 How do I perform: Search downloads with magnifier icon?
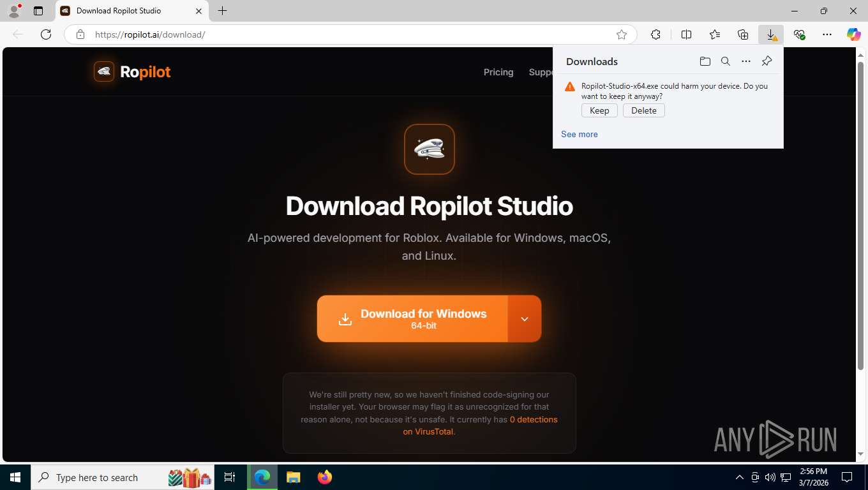point(726,61)
